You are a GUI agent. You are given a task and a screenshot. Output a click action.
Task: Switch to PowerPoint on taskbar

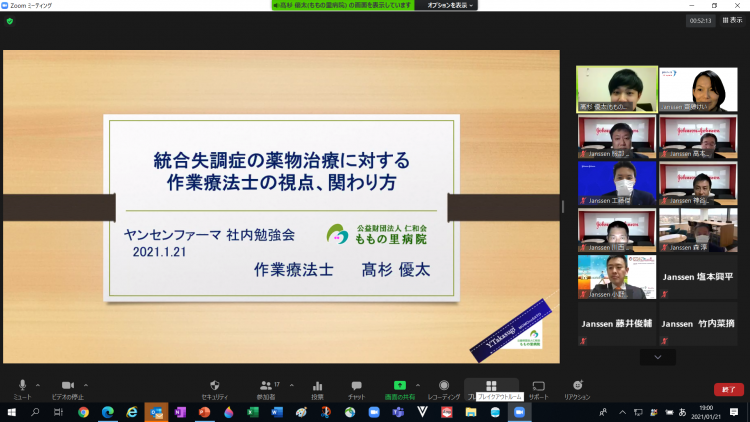pos(204,412)
